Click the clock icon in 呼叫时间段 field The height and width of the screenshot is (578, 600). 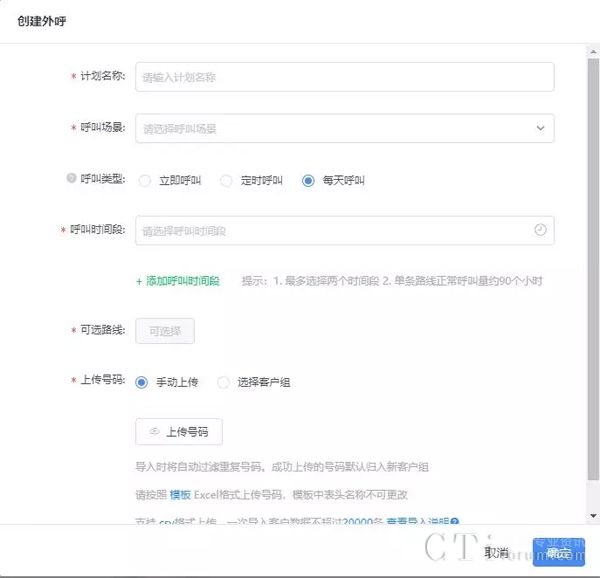540,230
